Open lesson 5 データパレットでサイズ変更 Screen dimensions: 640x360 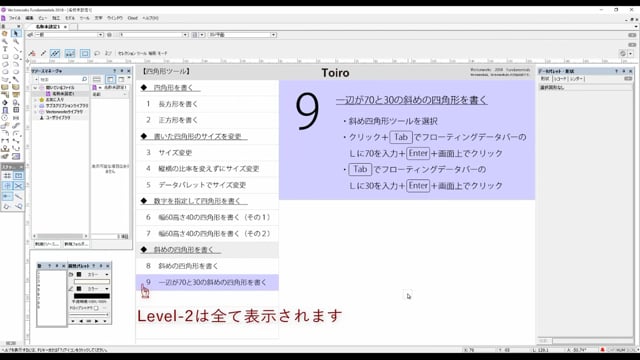(x=207, y=185)
